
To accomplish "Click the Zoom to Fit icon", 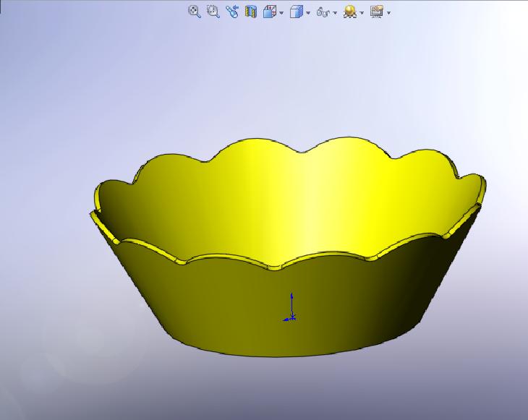I will tap(195, 12).
